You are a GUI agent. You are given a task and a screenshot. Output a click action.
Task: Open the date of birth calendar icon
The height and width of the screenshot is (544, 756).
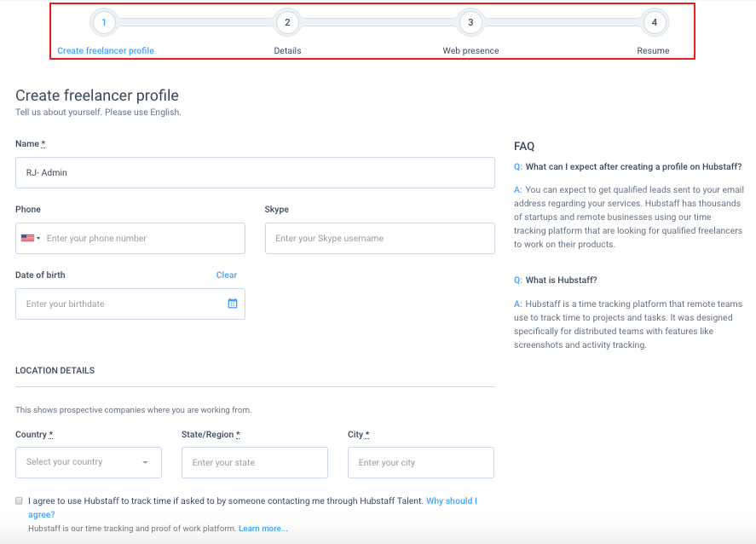233,304
